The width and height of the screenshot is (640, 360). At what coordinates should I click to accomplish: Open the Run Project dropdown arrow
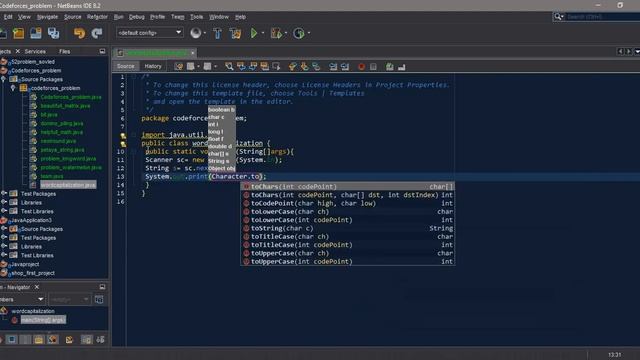pyautogui.click(x=262, y=33)
